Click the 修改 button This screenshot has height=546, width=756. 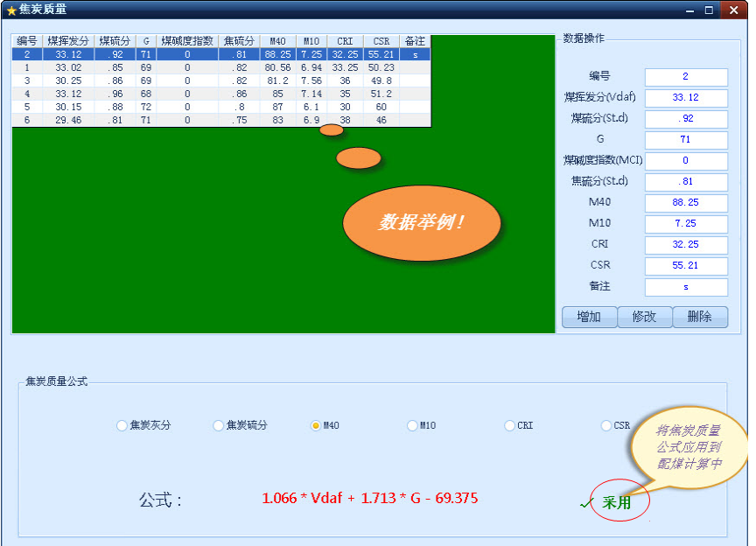[x=645, y=317]
